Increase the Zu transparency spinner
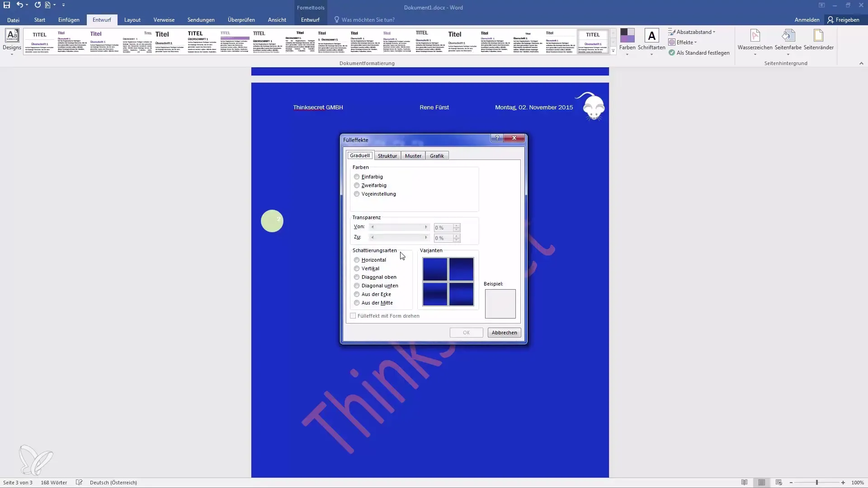This screenshot has height=488, width=868. pos(457,236)
